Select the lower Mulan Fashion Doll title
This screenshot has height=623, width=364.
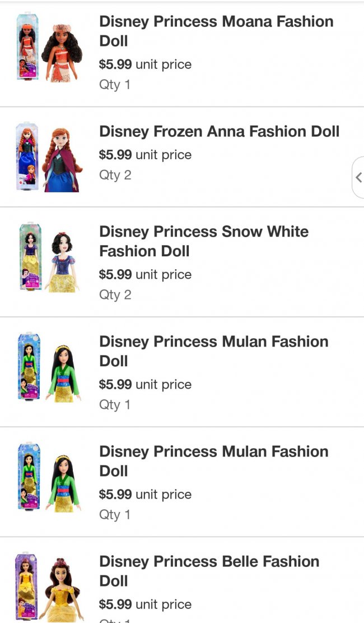point(213,461)
